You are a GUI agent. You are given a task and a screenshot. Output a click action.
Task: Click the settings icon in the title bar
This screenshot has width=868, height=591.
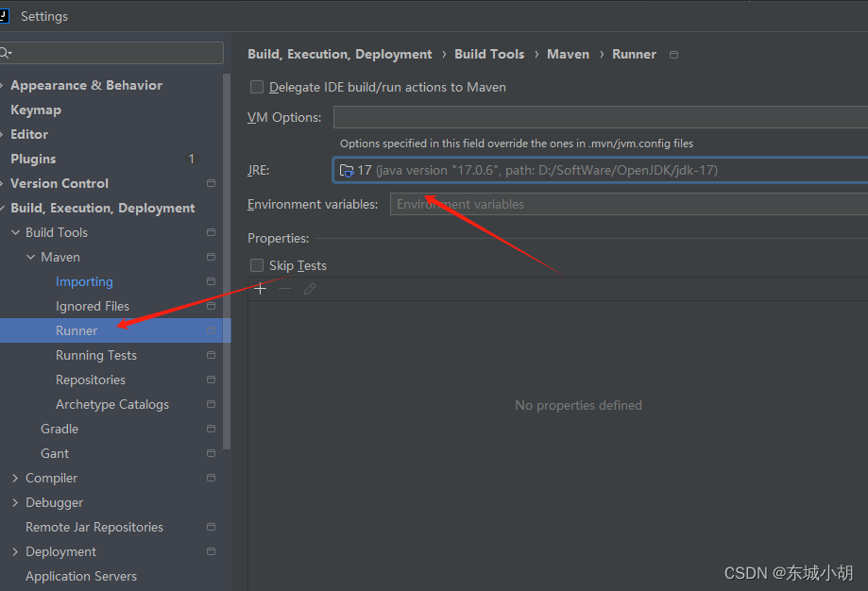click(8, 16)
